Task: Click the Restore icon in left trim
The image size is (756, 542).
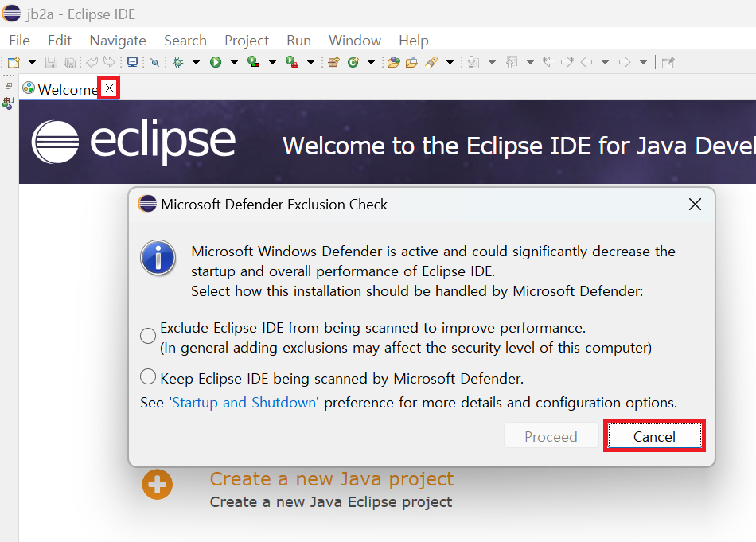Action: (x=9, y=86)
